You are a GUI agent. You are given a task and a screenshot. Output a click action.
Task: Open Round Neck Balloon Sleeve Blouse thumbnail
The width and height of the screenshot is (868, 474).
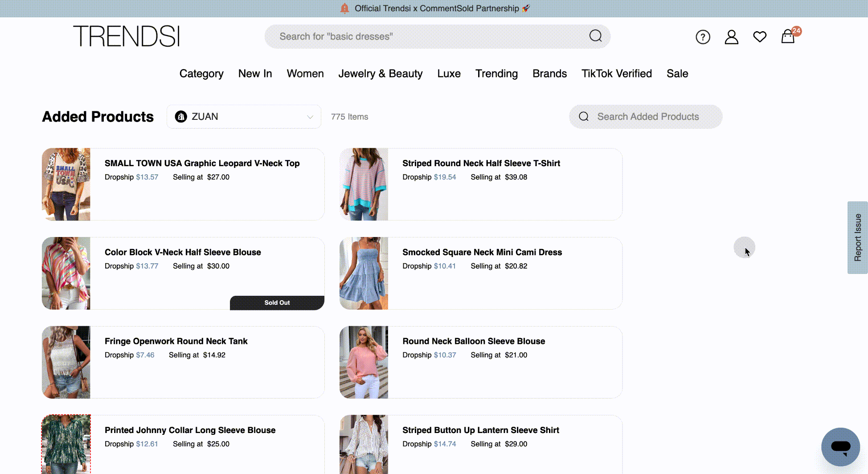tap(364, 362)
